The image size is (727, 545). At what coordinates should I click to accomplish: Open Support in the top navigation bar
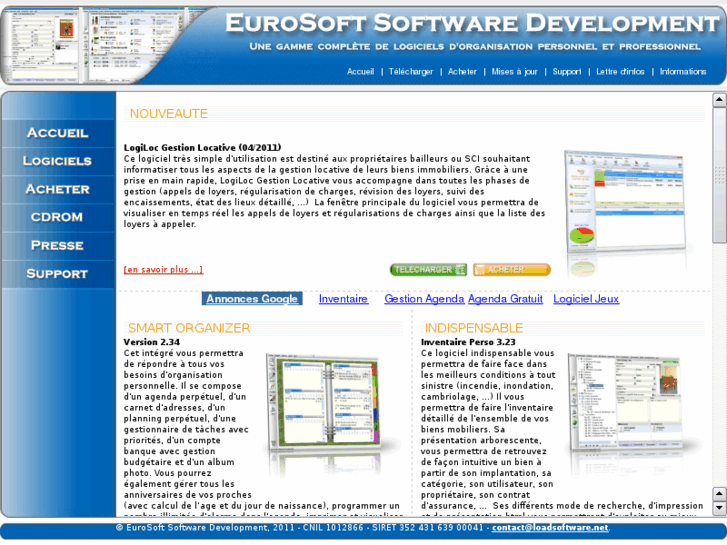pos(567,71)
